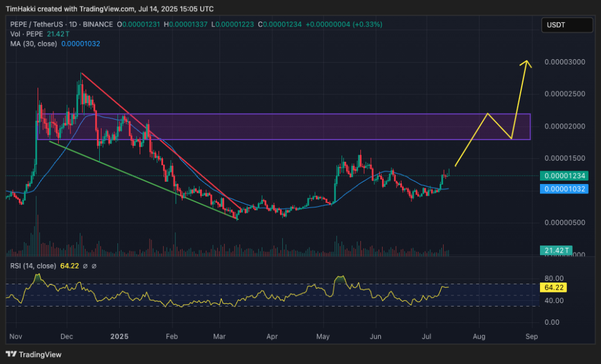
Task: Click the yellow arrowhead at the projection top
Action: point(528,63)
